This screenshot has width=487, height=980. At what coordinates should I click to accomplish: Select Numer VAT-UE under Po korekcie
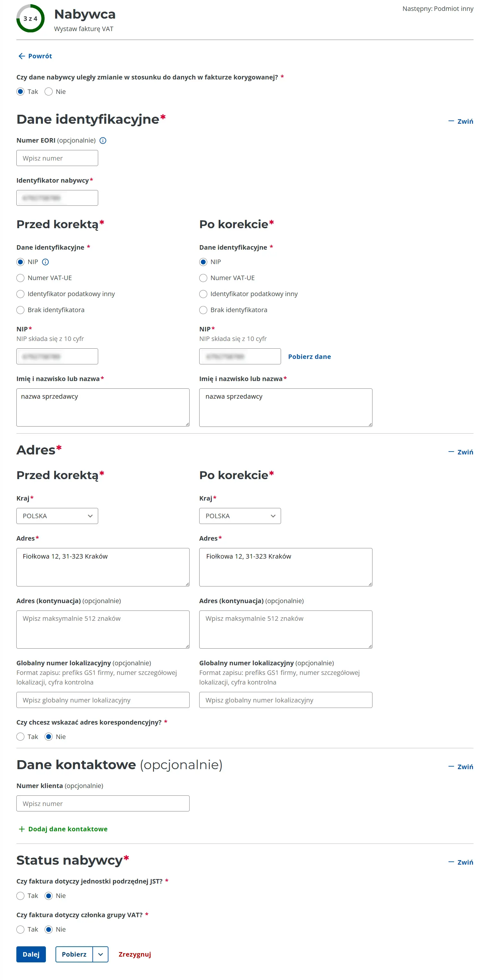(203, 278)
